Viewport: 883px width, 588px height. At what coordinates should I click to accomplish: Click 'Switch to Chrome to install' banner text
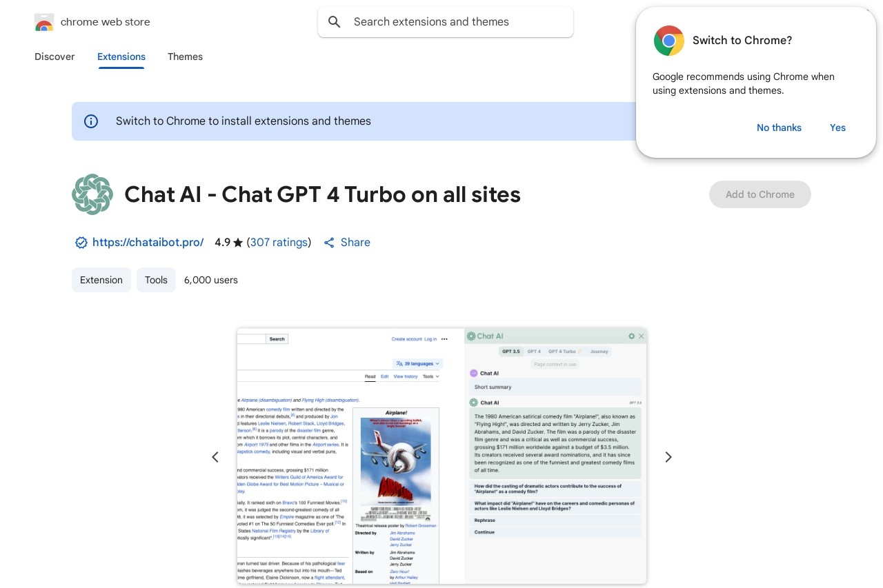point(244,121)
